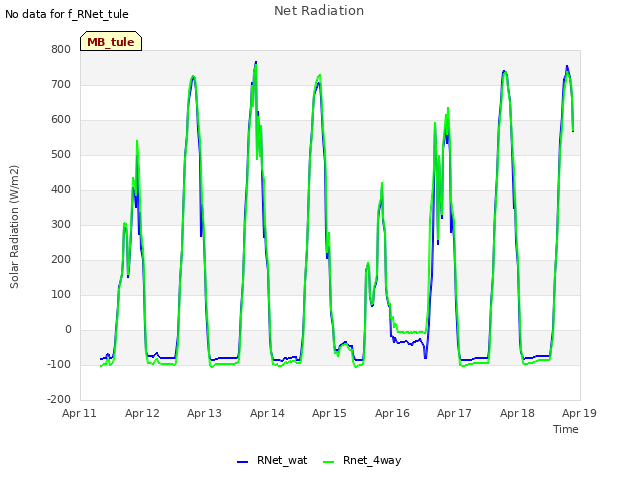Click the 200 y-axis tick label

pyautogui.click(x=61, y=260)
